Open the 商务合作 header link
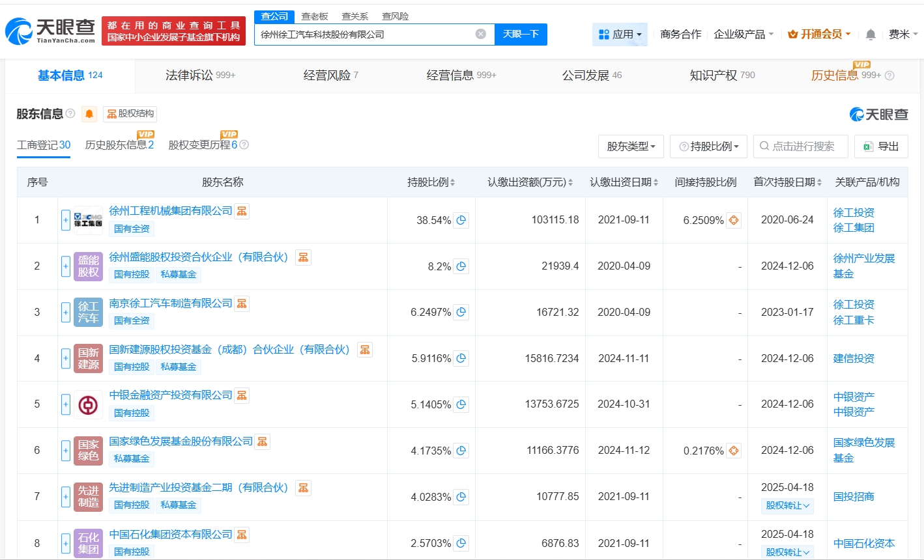This screenshot has width=924, height=560. (681, 34)
